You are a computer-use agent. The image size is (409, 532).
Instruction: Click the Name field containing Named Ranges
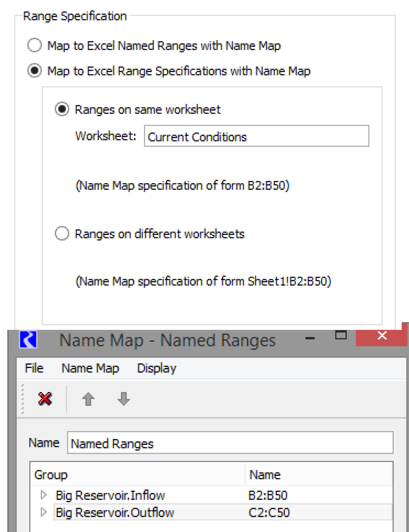pyautogui.click(x=230, y=443)
